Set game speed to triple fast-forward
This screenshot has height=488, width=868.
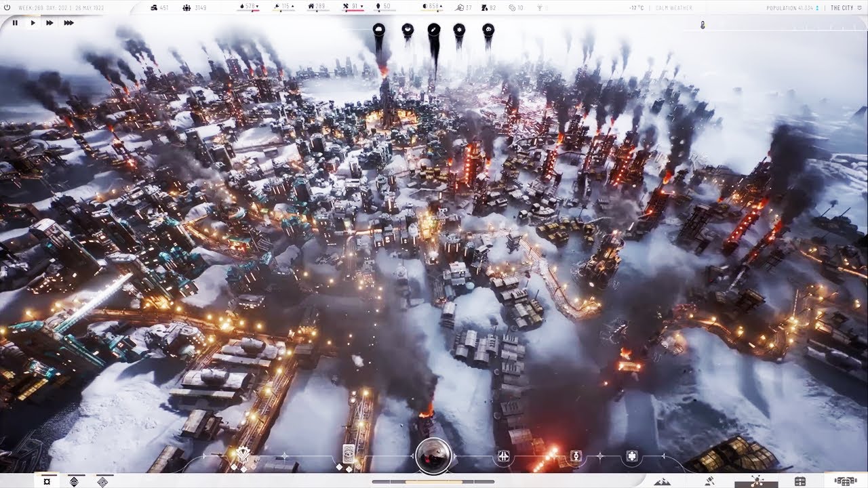pyautogui.click(x=68, y=22)
